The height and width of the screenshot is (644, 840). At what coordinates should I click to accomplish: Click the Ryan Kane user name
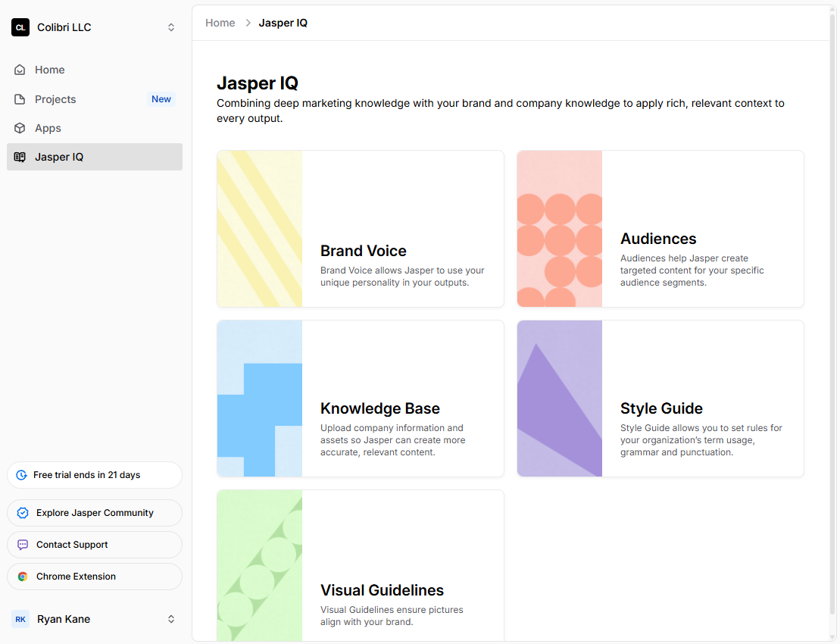click(64, 619)
